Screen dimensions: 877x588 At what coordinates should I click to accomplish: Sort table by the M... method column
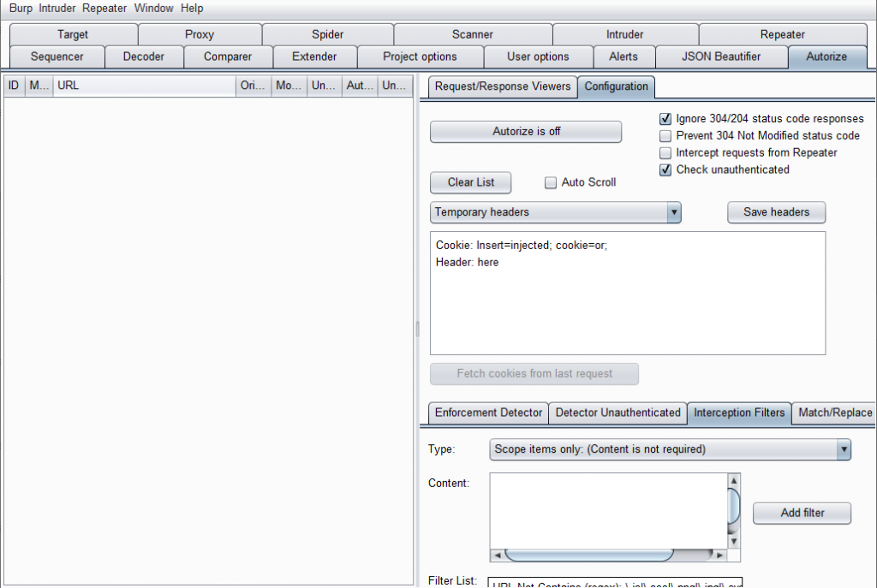39,86
